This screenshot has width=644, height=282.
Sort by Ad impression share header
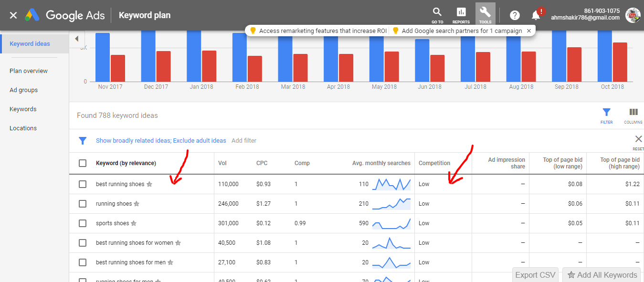click(507, 163)
